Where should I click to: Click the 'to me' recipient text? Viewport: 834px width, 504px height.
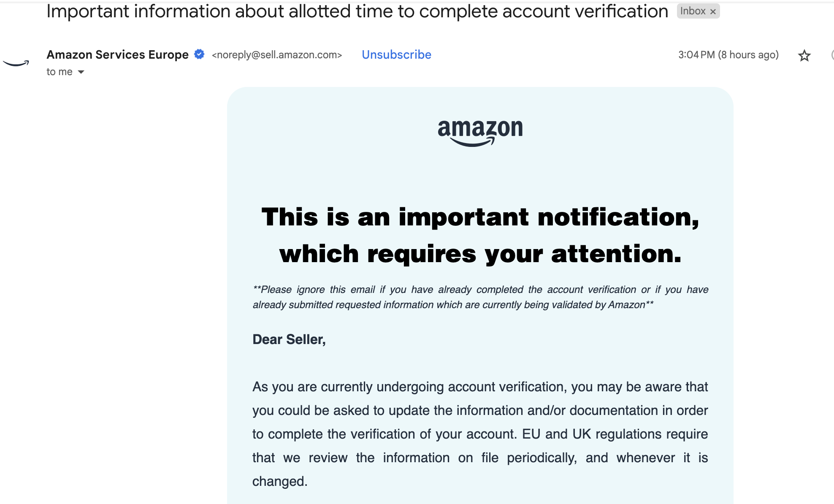click(60, 72)
